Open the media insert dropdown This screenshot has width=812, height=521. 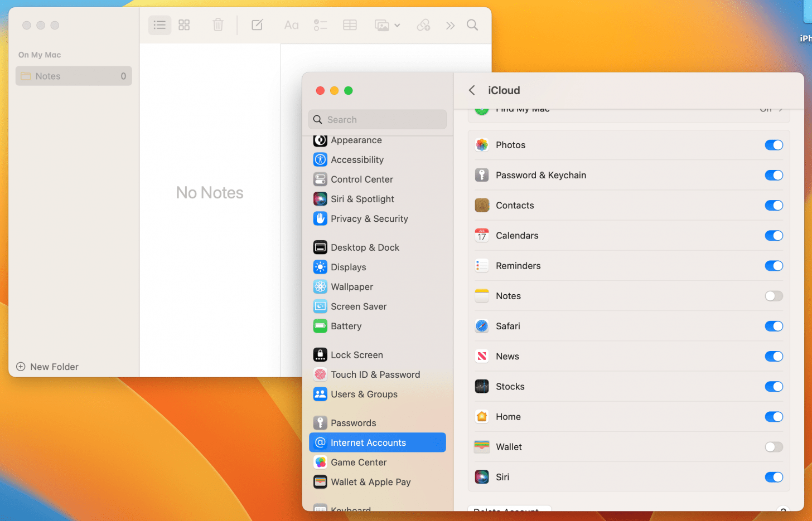[x=388, y=25]
